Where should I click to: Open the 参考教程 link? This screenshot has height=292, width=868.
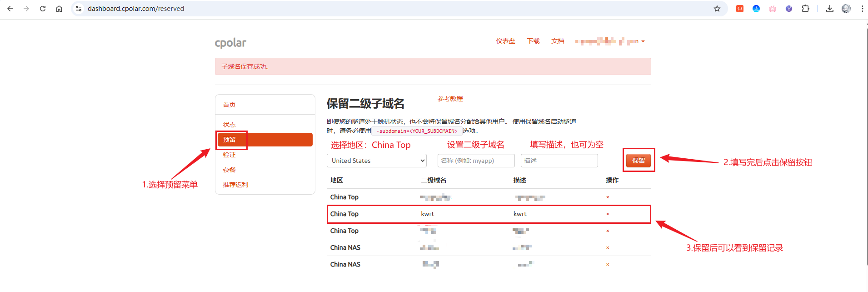[450, 99]
